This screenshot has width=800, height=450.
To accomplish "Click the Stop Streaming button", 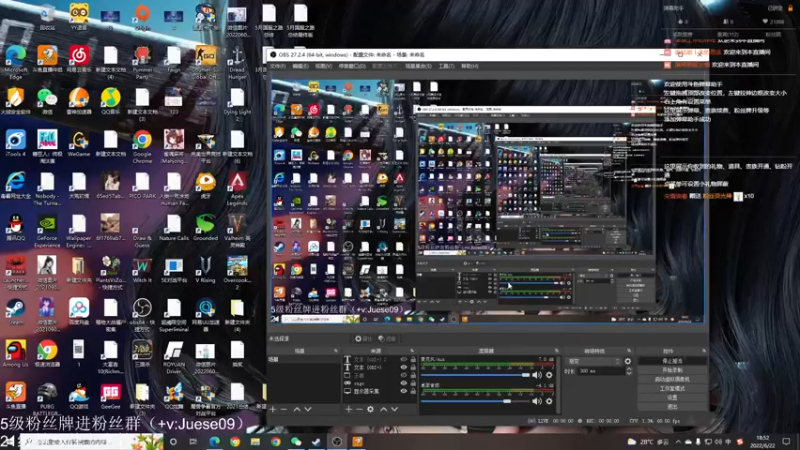I will click(x=672, y=361).
